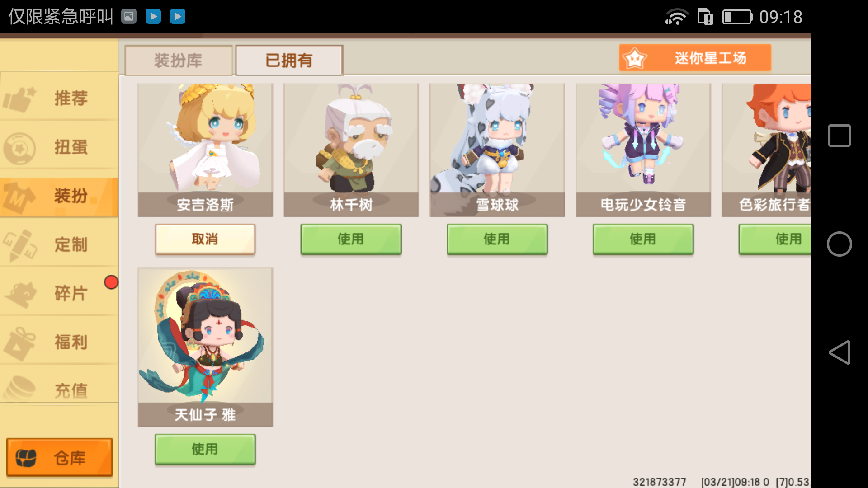Viewport: 868px width, 488px height.
Task: Open the 福利 gift box sidebar icon
Action: 19,343
